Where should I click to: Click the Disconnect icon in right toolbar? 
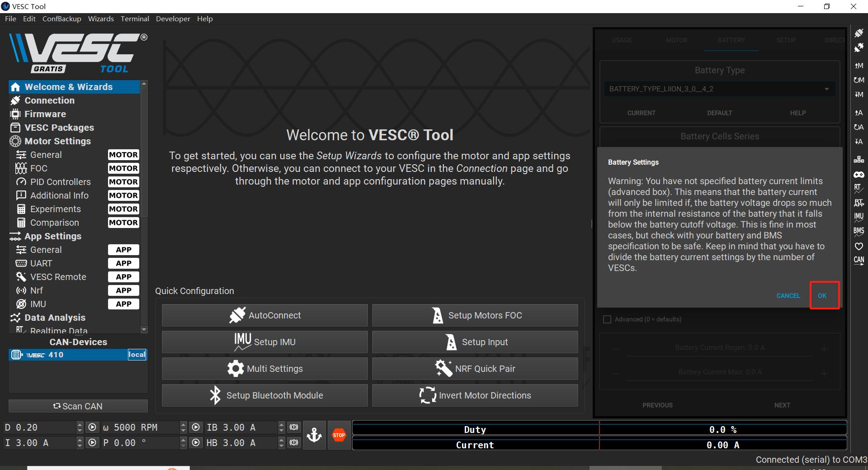pos(859,47)
